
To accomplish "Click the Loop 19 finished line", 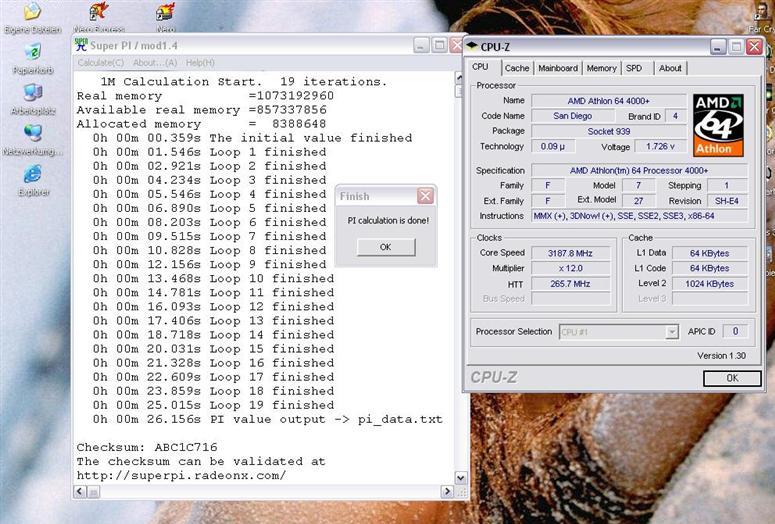I will pyautogui.click(x=214, y=405).
